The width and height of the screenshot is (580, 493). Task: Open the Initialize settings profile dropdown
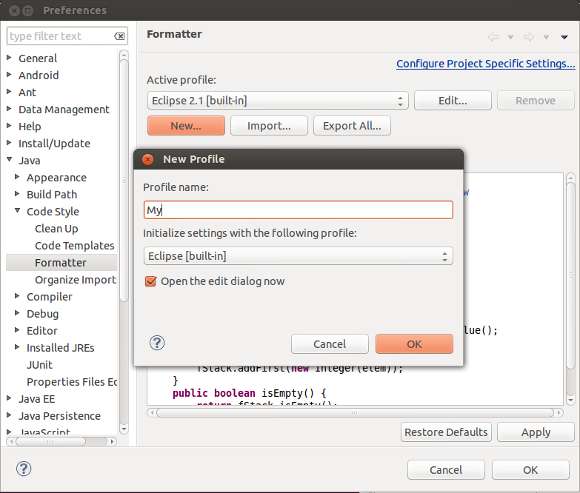[x=298, y=256]
